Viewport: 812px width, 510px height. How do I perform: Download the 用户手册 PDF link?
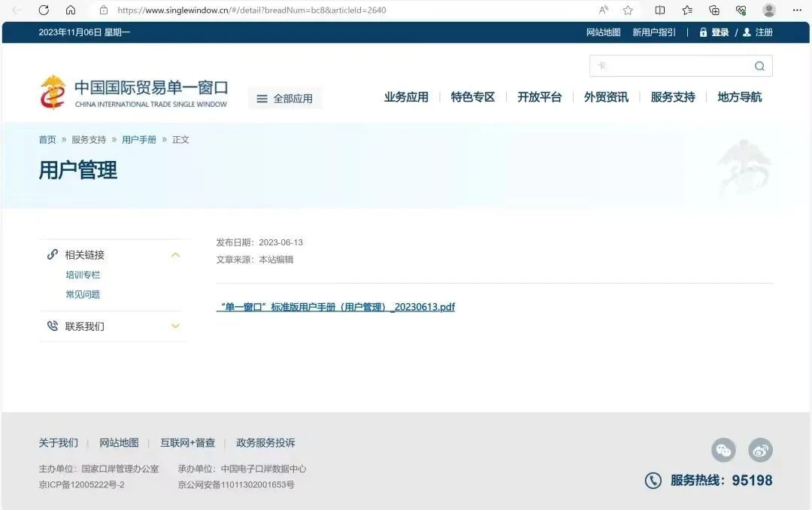(x=336, y=307)
